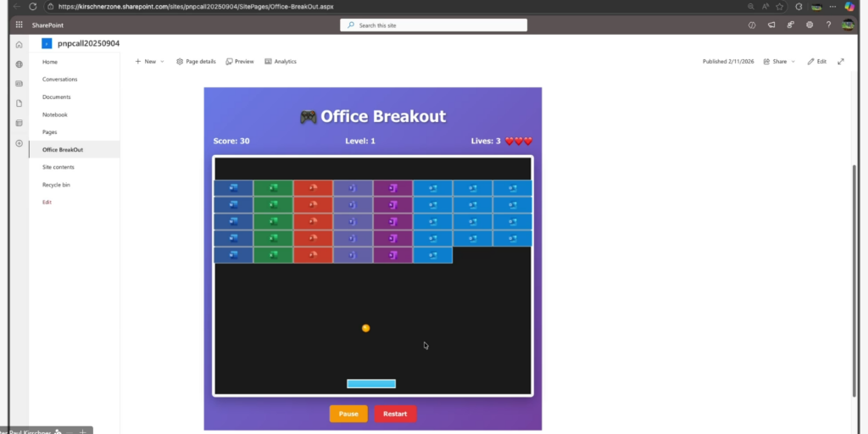Click the read aloud icon in address bar
Screen dimensions: 868x434
[x=765, y=7]
